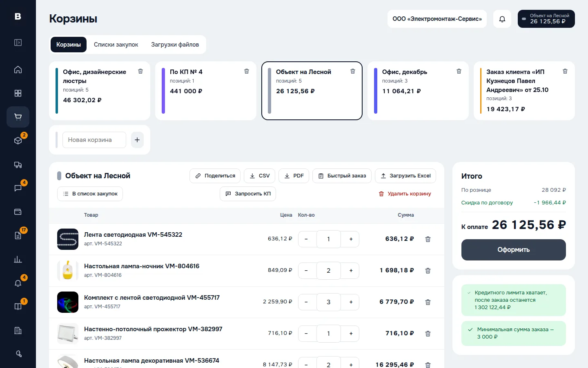
Task: Switch to Списки закупок tab
Action: pos(116,45)
